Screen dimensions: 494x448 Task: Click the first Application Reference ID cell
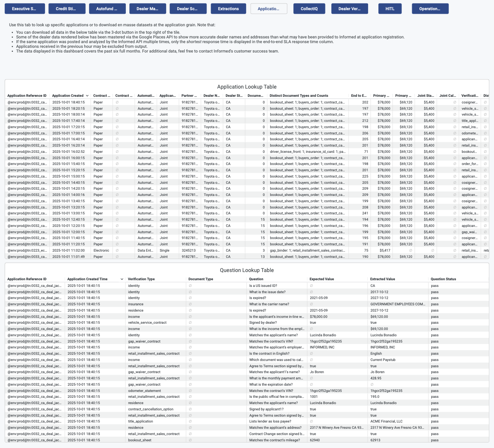[27, 102]
